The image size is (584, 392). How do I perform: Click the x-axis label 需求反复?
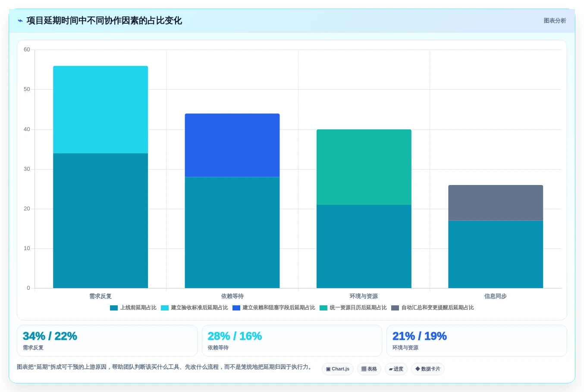(x=100, y=296)
